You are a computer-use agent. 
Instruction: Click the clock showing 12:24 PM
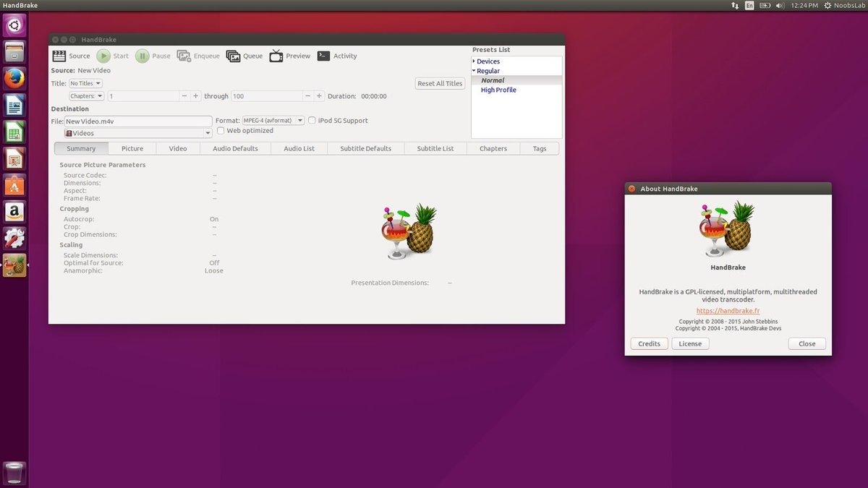(804, 5)
